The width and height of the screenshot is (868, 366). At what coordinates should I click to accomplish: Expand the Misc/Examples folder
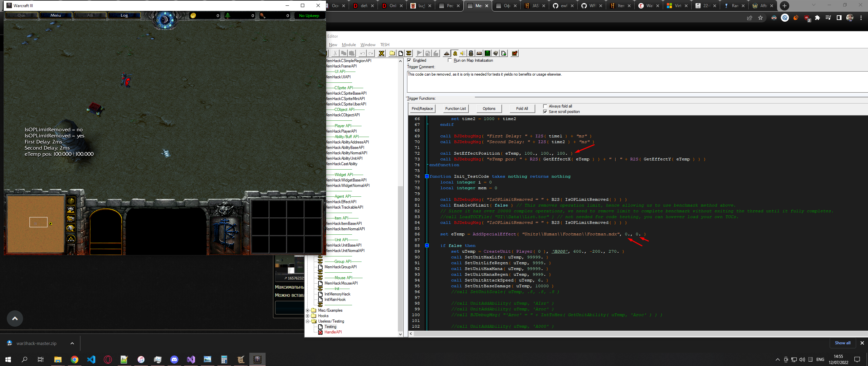(x=308, y=310)
